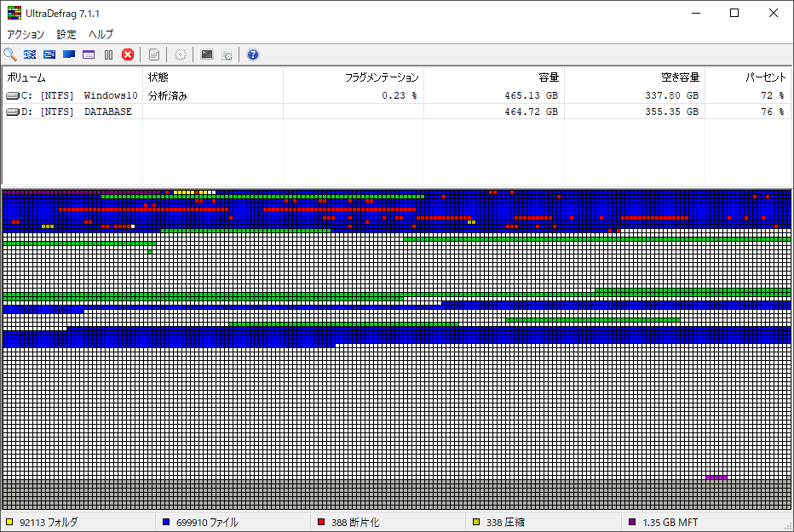Click the 1.35 GB MFT status text

coord(670,522)
